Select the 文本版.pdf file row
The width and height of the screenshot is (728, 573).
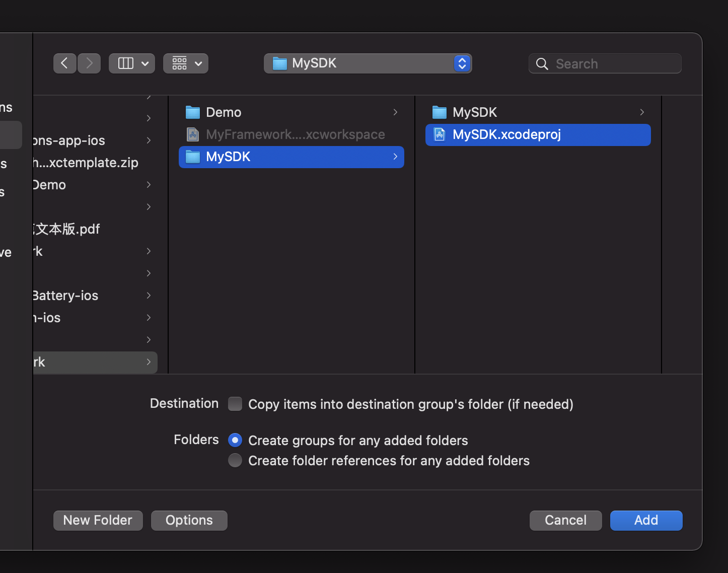95,229
